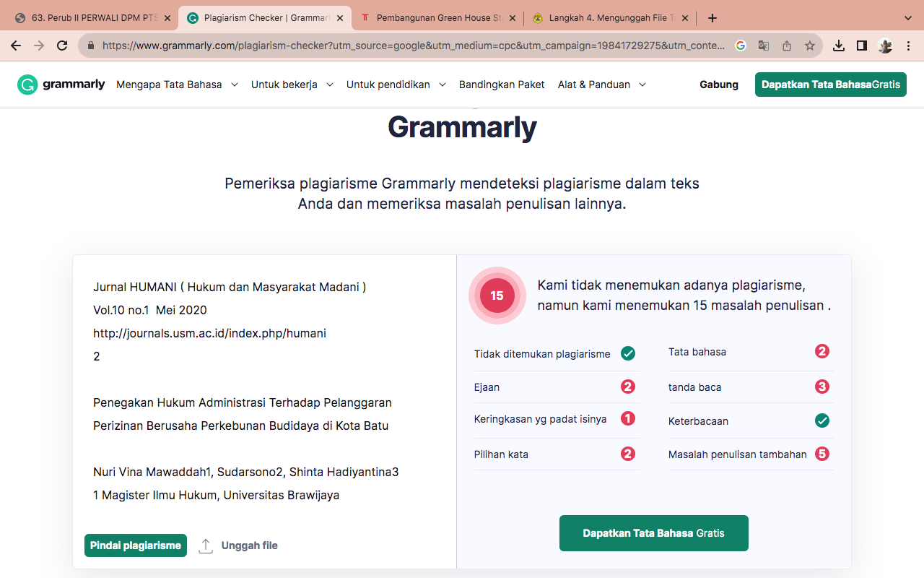The image size is (924, 578).
Task: Expand the Mengapa Tata Bahasa menu
Action: coord(178,85)
